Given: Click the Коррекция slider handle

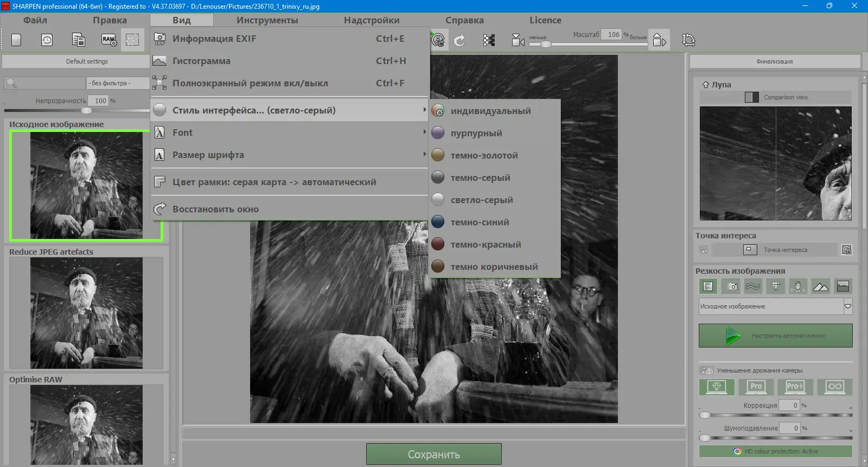Looking at the screenshot, I should pyautogui.click(x=705, y=415).
